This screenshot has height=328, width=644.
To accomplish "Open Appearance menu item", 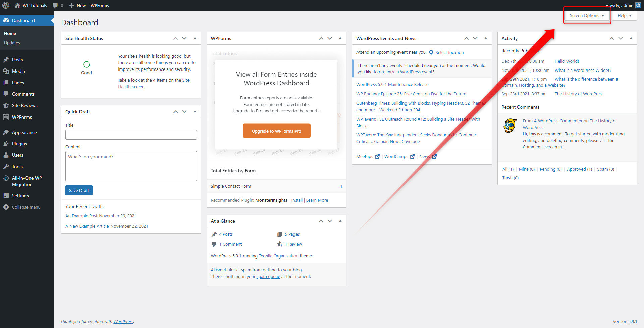I will pyautogui.click(x=27, y=132).
